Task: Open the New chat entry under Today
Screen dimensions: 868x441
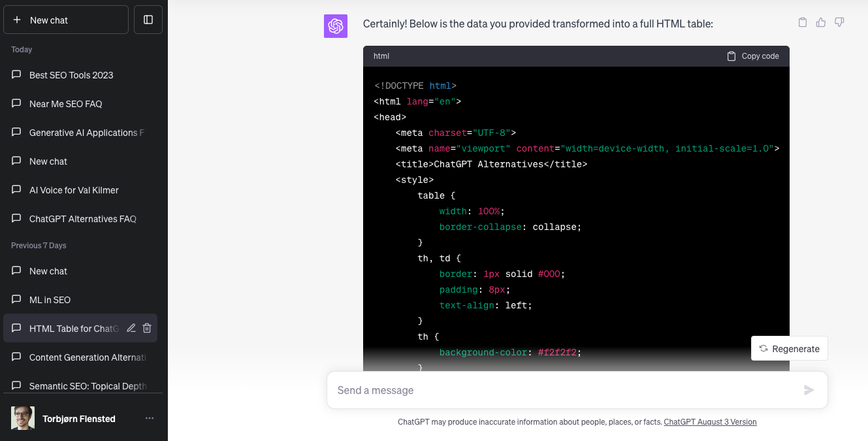Action: coord(80,161)
